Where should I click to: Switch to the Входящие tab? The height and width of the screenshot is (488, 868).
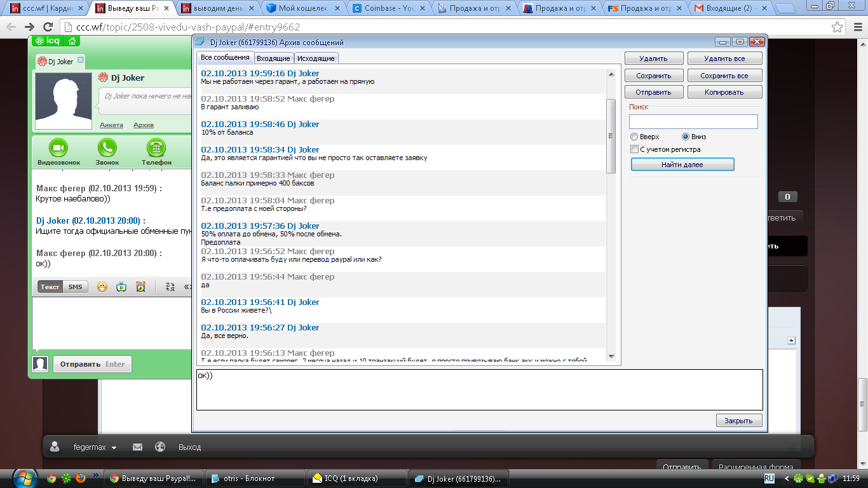click(273, 58)
